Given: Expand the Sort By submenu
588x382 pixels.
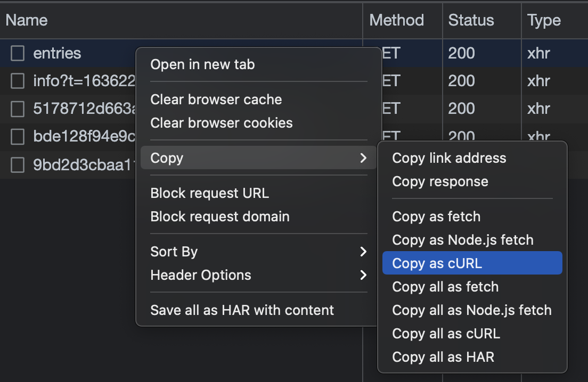Looking at the screenshot, I should [363, 252].
